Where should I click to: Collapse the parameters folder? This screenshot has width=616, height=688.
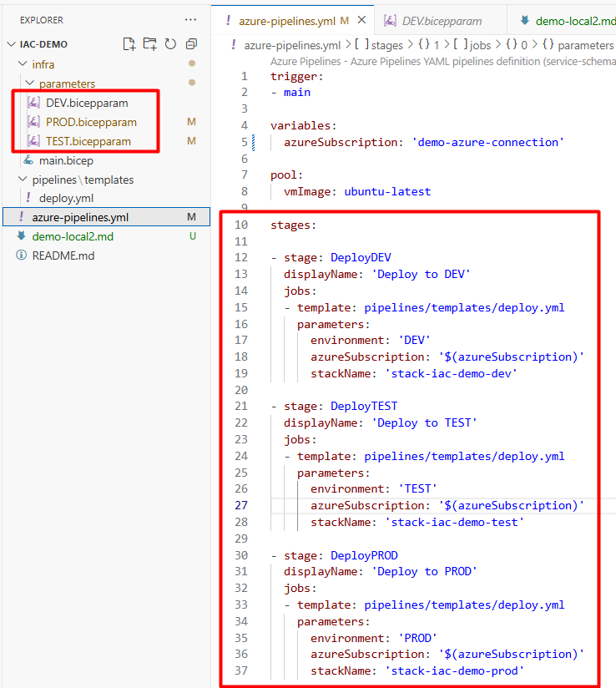click(x=29, y=83)
